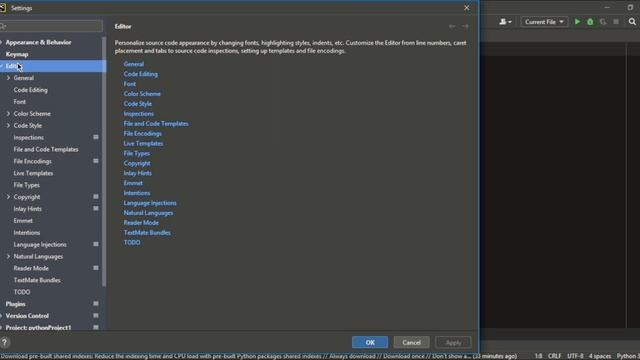Close the Settings dialog with the X

click(x=467, y=8)
